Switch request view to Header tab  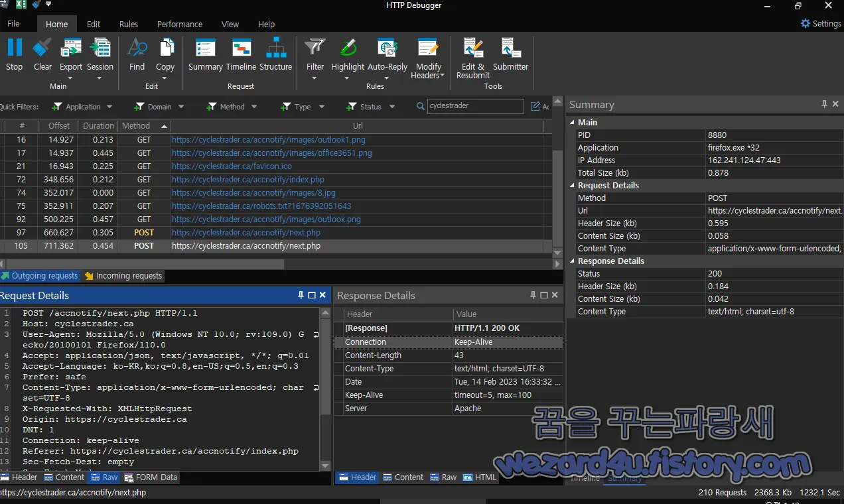19,477
